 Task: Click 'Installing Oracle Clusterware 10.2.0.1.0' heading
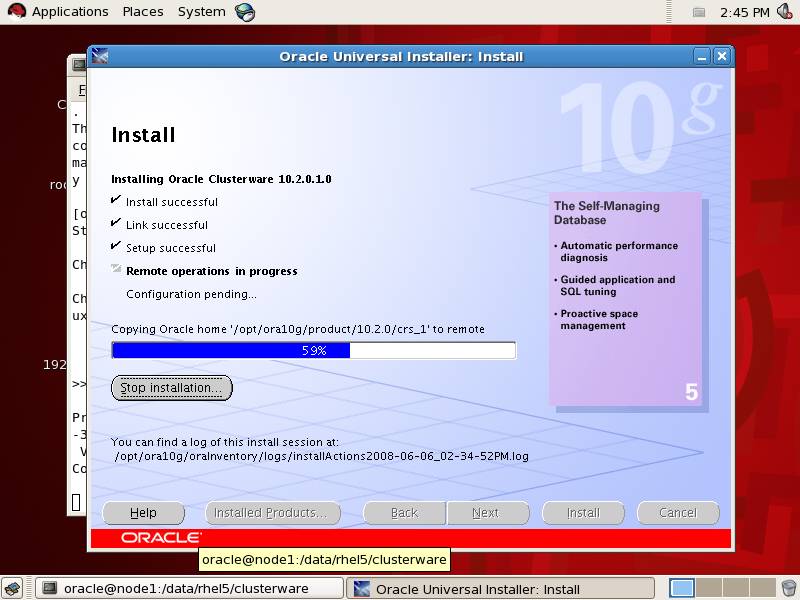click(x=221, y=179)
